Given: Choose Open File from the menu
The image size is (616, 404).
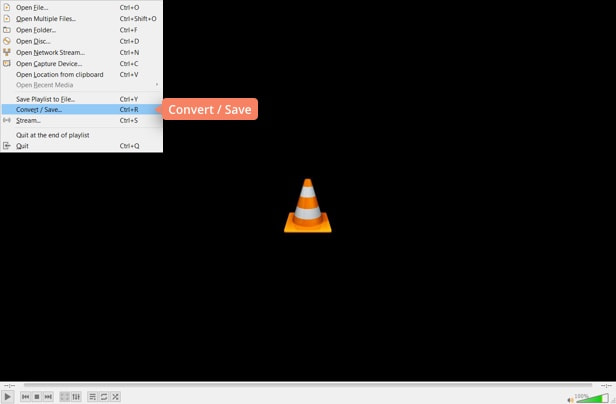Looking at the screenshot, I should point(81,7).
